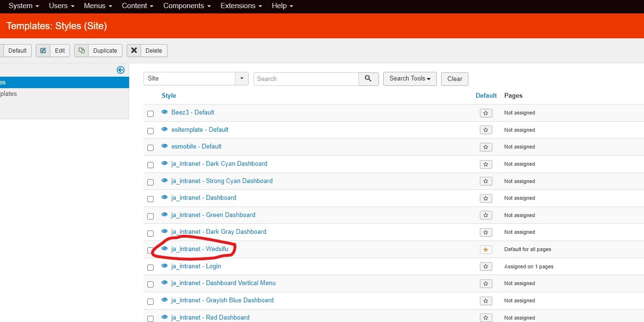The height and width of the screenshot is (322, 644).
Task: Select ja_intranet - Dashboard row checkbox
Action: click(x=150, y=199)
